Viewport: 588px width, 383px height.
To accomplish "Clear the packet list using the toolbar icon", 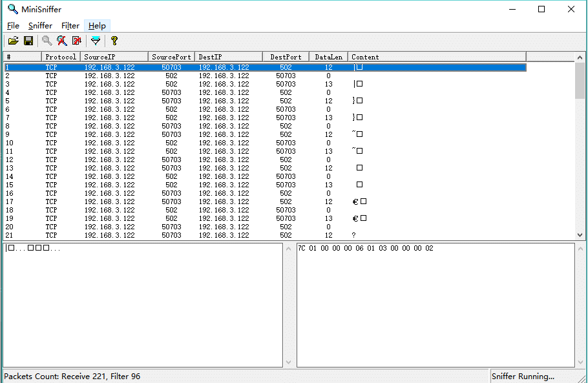I will click(x=77, y=41).
